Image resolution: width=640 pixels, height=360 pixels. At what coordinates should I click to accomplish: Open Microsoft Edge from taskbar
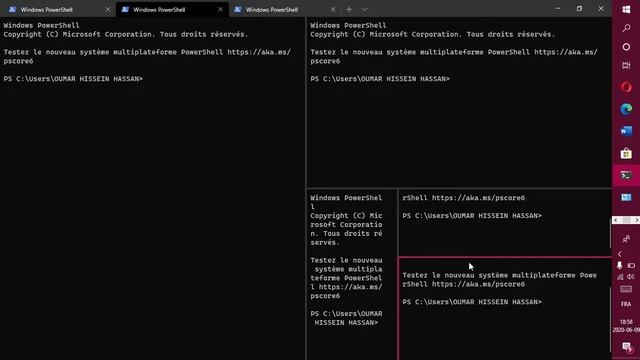pyautogui.click(x=626, y=109)
